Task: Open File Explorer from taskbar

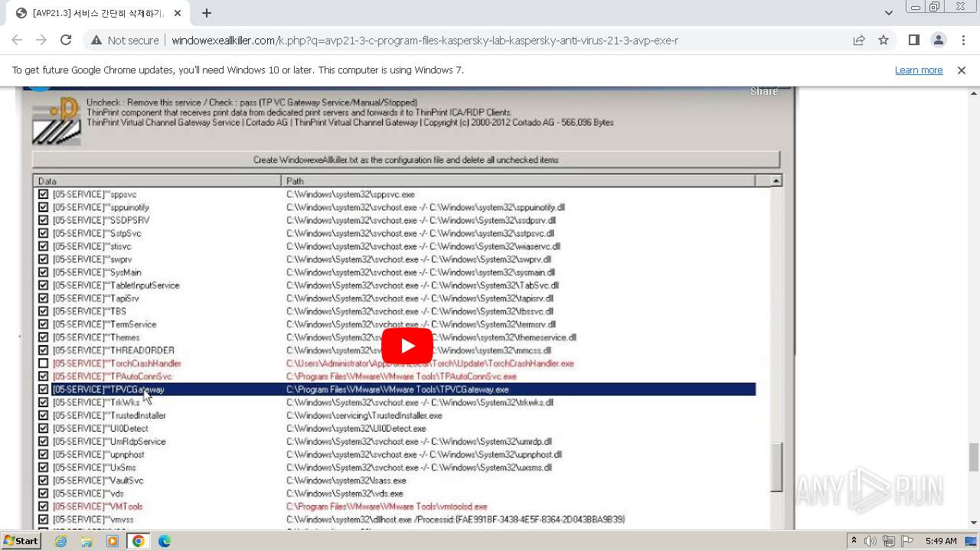Action: pos(87,541)
